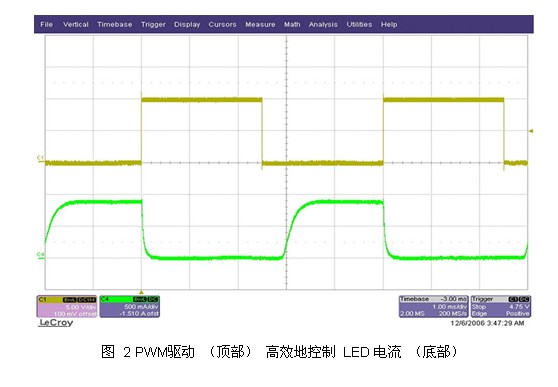
Task: Open the File menu
Action: point(47,25)
